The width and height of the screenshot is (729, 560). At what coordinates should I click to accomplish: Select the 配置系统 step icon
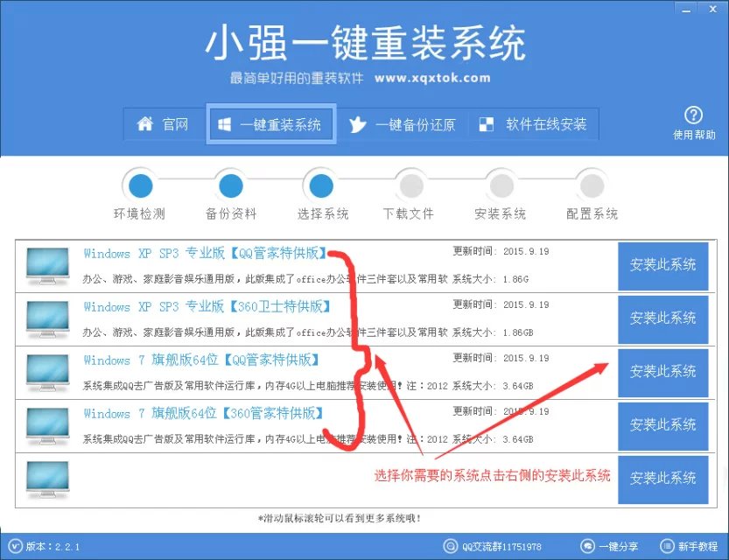pyautogui.click(x=590, y=185)
